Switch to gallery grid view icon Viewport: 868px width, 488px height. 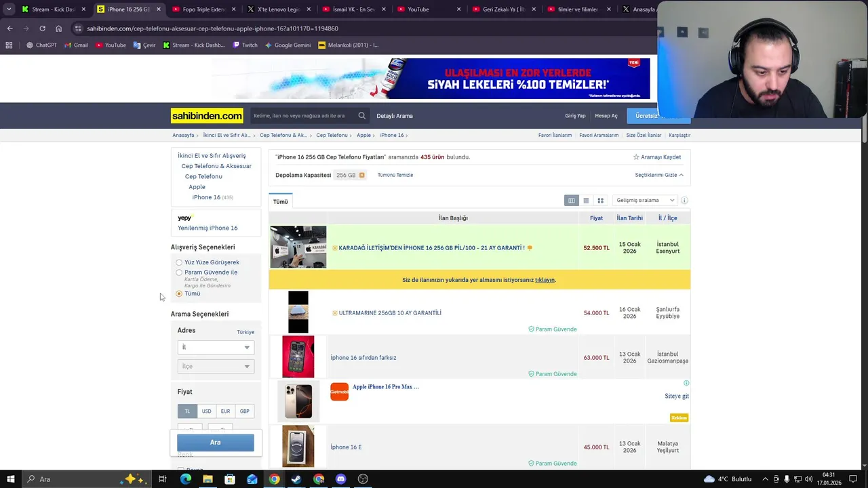click(x=600, y=201)
